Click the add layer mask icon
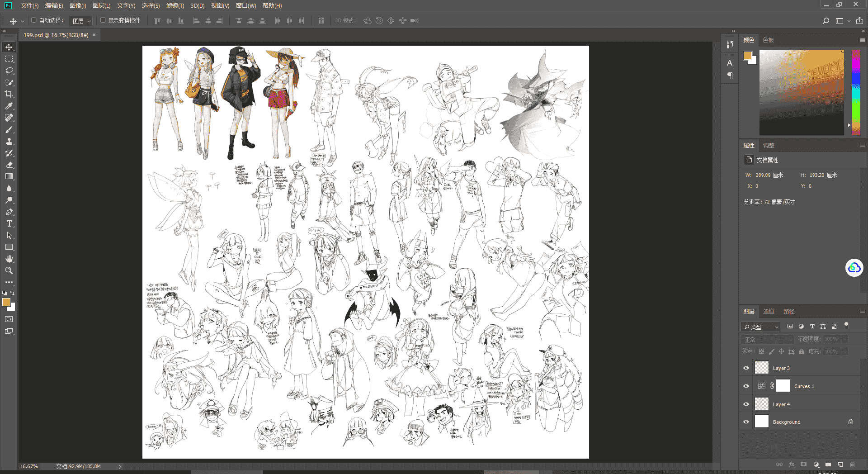Viewport: 868px width, 474px height. (803, 465)
